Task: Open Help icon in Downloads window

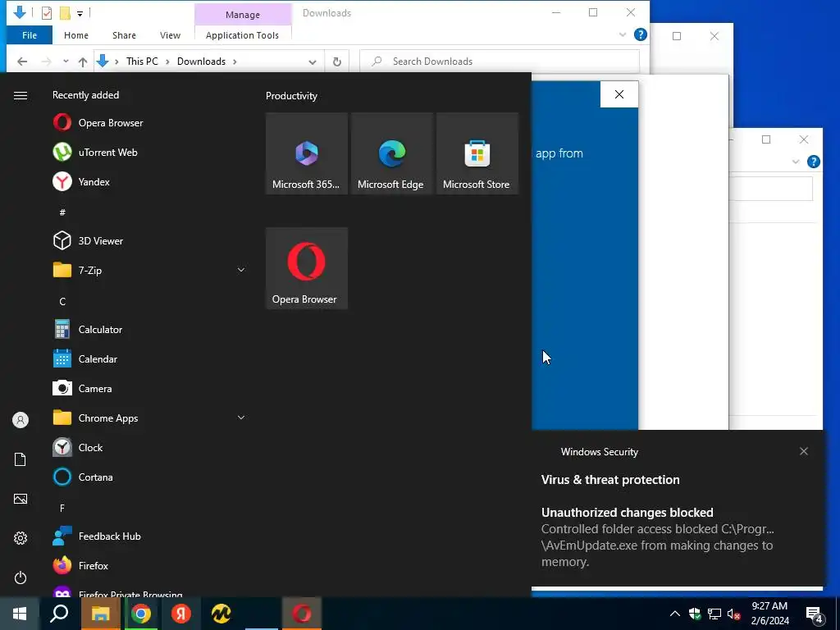Action: [x=640, y=34]
